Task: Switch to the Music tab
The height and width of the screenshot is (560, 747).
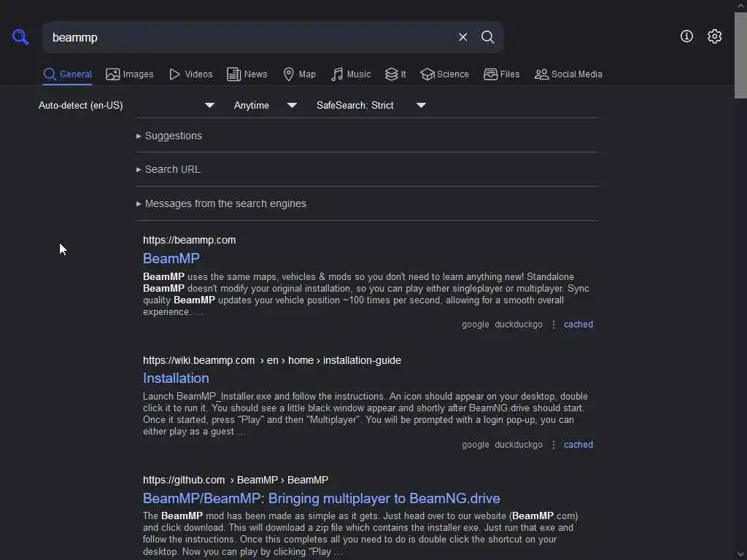Action: [x=351, y=74]
